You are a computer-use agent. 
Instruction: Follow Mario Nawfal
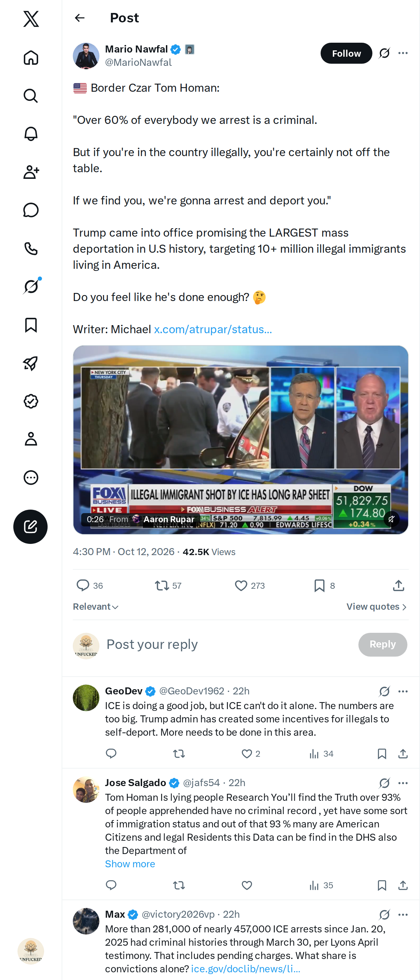pos(346,53)
